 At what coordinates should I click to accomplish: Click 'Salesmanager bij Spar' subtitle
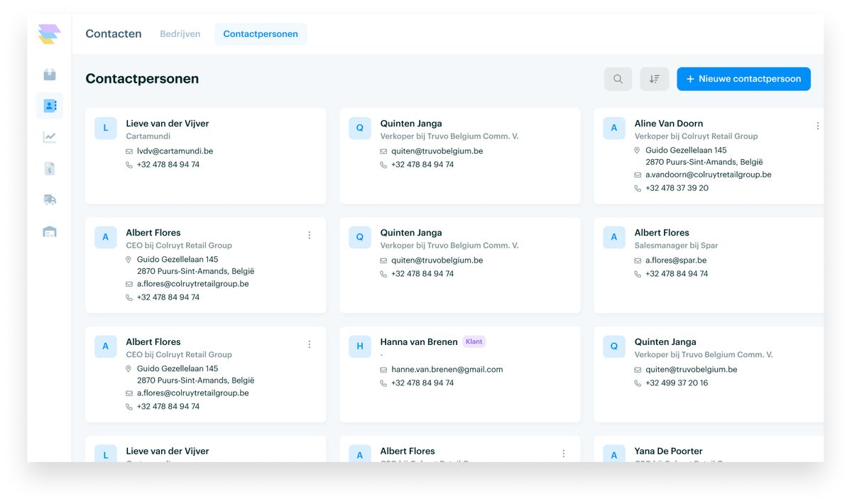coord(676,246)
